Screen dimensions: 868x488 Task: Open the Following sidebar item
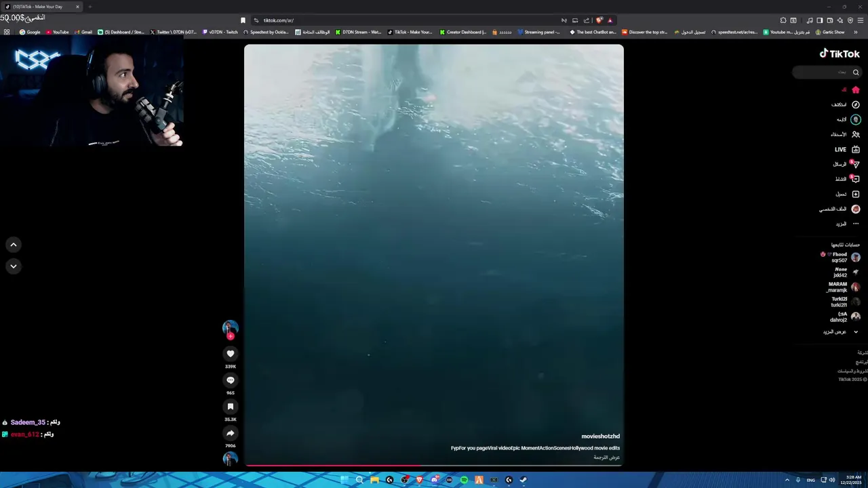(x=848, y=119)
